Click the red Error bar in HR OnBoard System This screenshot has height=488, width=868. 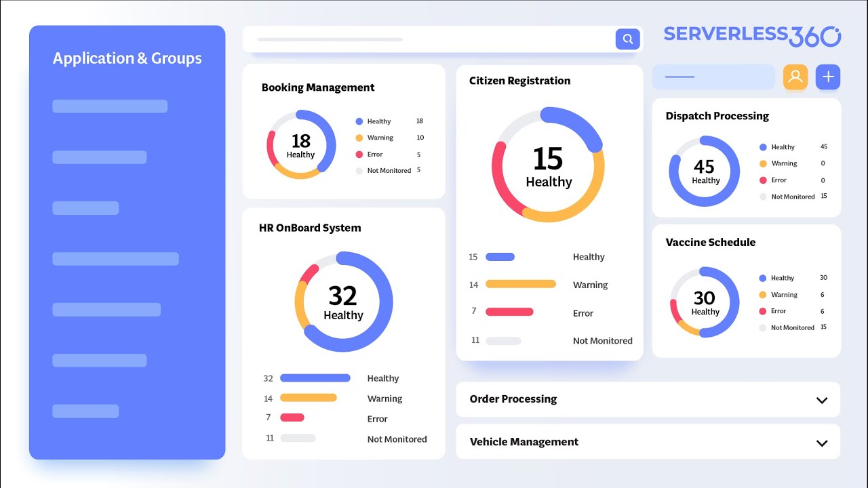click(292, 418)
